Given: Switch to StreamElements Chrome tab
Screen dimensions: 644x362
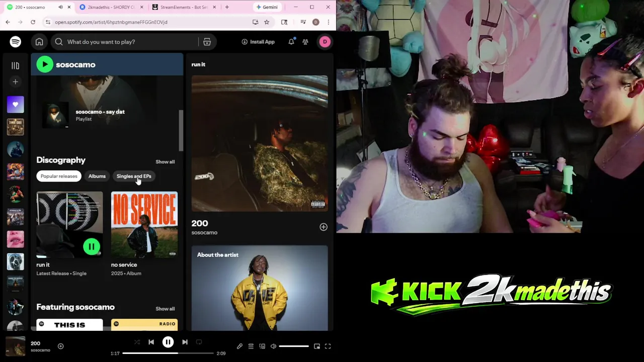Looking at the screenshot, I should 184,7.
